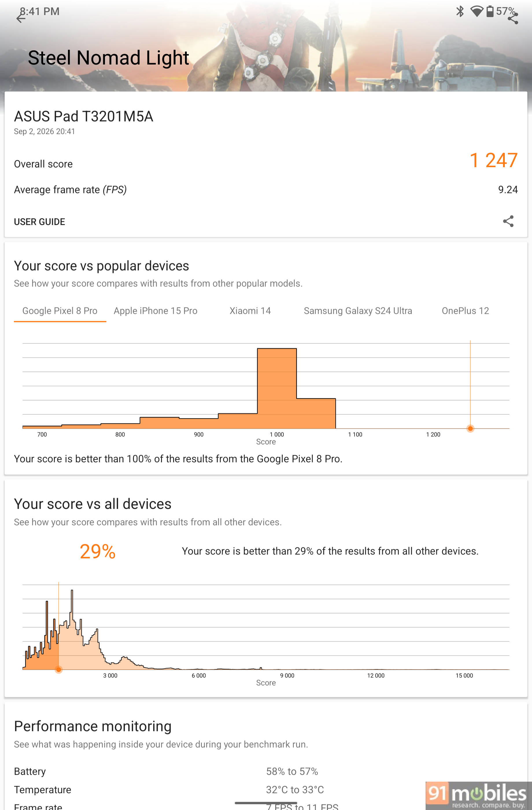532x810 pixels.
Task: Tap the 29% percentile figure
Action: (x=98, y=551)
